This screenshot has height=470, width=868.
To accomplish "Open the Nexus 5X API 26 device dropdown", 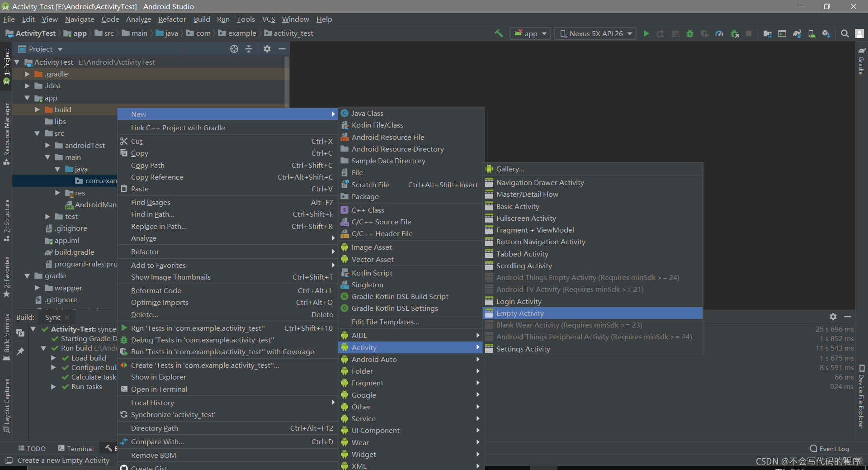I will point(595,33).
